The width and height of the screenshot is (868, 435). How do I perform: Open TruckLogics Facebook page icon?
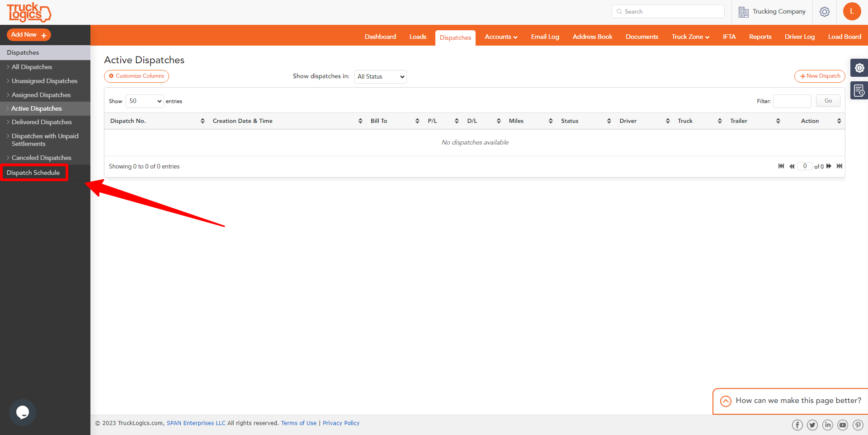[797, 425]
